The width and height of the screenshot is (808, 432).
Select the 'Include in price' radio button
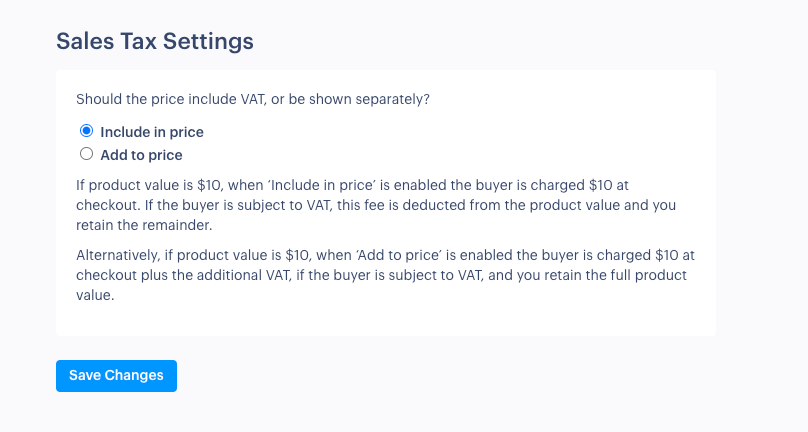pyautogui.click(x=87, y=131)
